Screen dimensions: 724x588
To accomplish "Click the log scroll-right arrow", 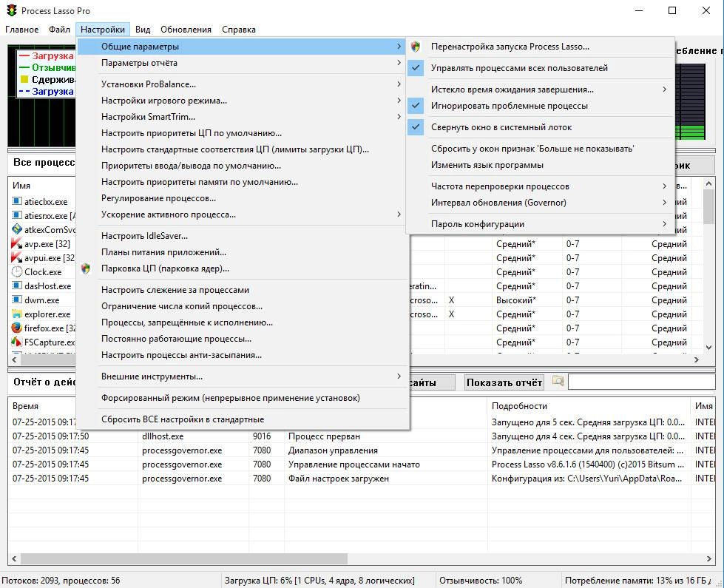I will coord(708,558).
